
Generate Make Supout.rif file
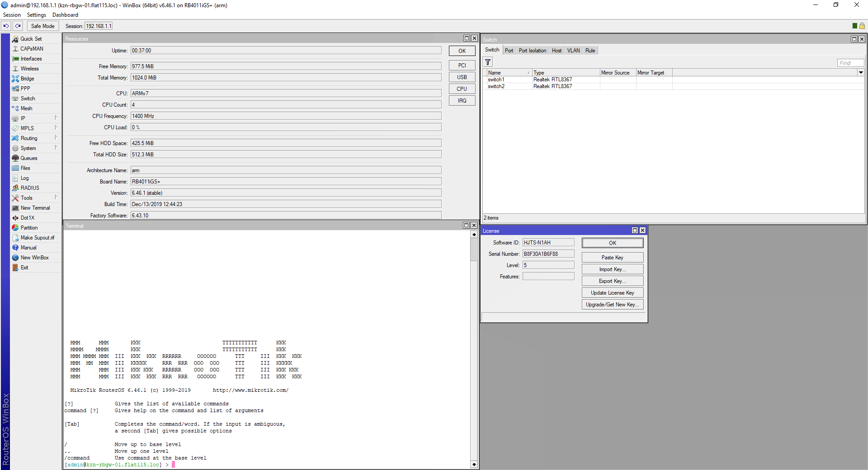[x=37, y=238]
